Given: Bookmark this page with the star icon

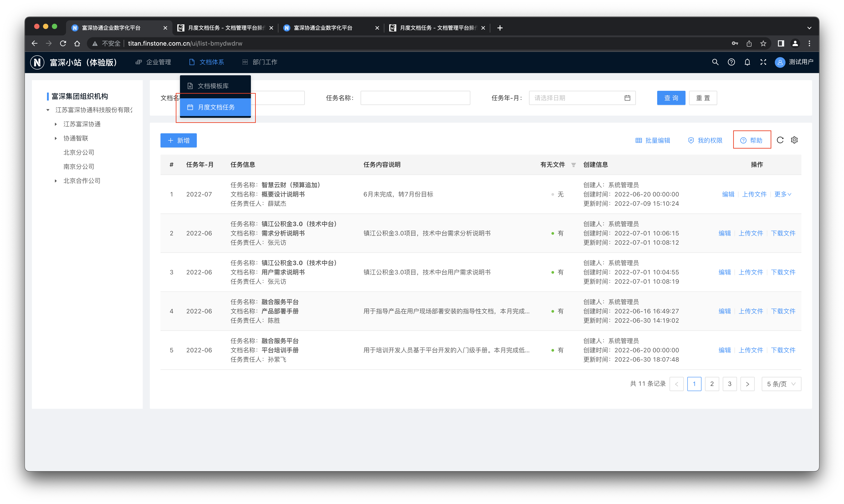Looking at the screenshot, I should [763, 43].
